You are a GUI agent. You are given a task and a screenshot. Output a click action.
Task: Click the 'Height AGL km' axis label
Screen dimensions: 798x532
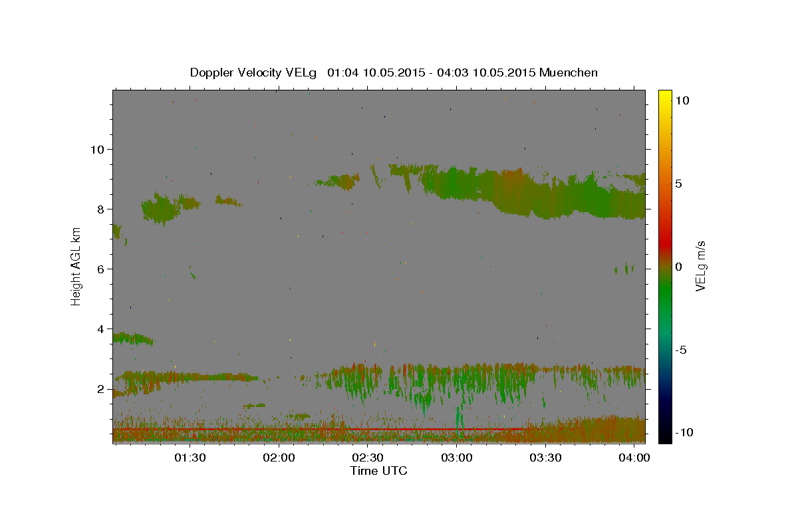coord(76,266)
